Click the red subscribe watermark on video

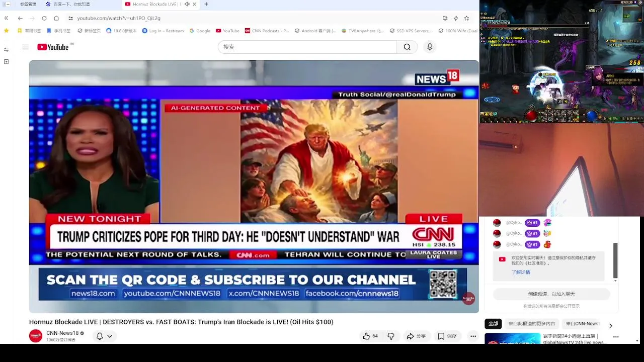pos(468,299)
